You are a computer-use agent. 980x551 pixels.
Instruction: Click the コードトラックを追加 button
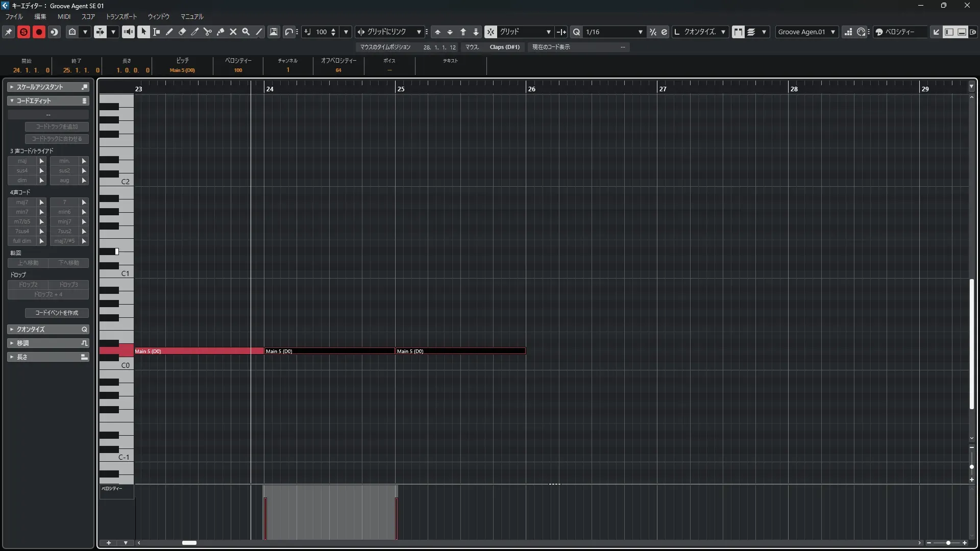click(57, 127)
